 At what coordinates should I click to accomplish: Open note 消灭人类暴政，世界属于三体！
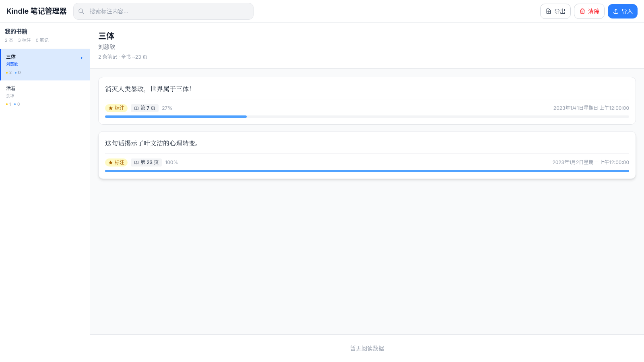pyautogui.click(x=367, y=101)
